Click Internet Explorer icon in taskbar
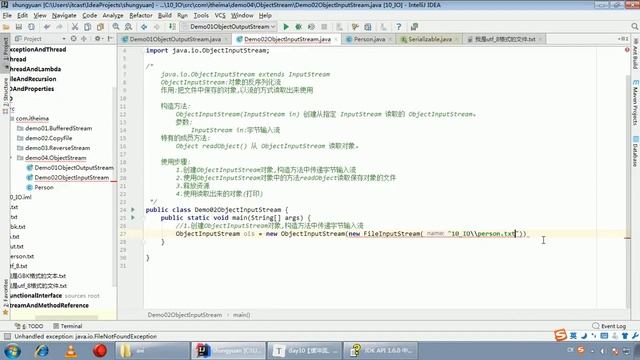Image resolution: width=640 pixels, height=360 pixels. click(42, 351)
